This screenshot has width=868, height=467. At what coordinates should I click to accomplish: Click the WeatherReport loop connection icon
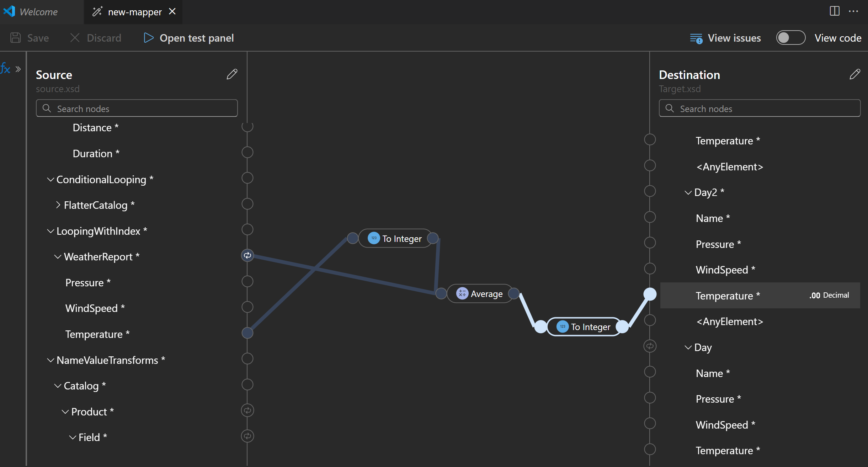tap(247, 255)
